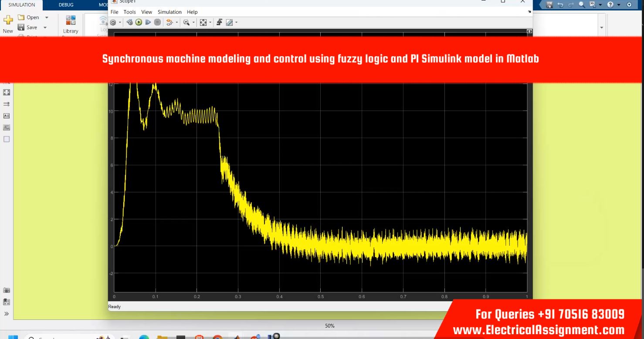This screenshot has width=644, height=339.
Task: Click the Step Back button in Scope
Action: (129, 22)
